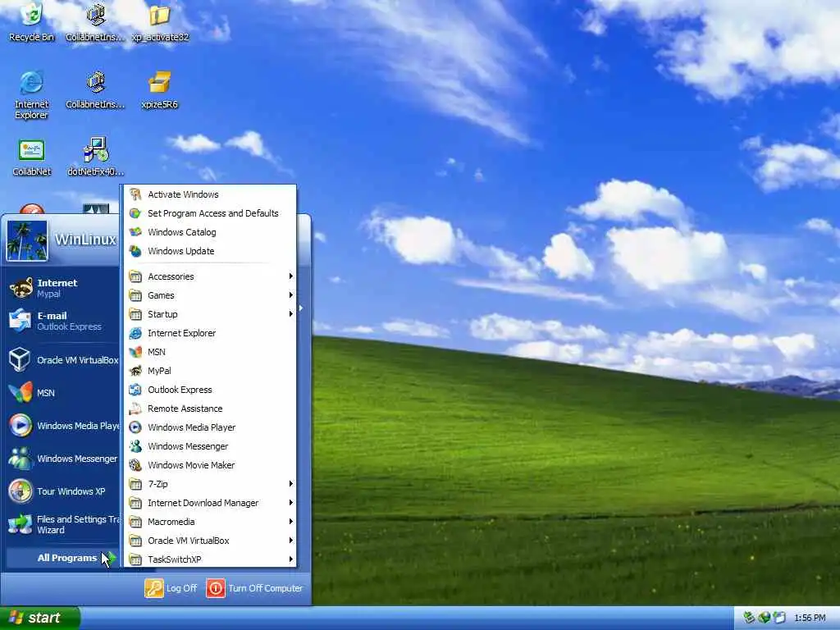Open Set Program Access and Defaults

pos(210,213)
